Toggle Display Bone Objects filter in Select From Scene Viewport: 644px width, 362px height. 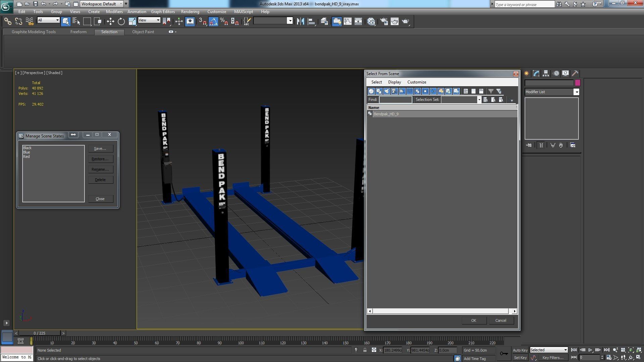pos(433,91)
